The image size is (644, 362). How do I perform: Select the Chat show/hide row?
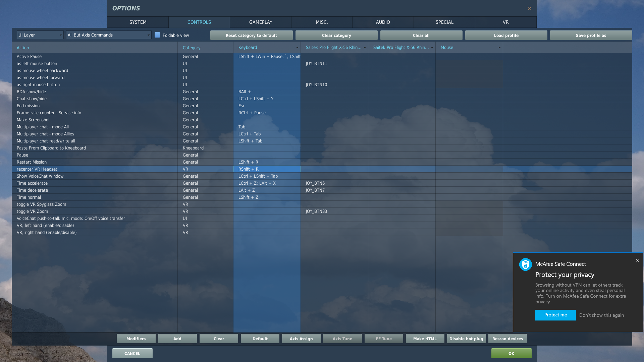tap(322, 99)
